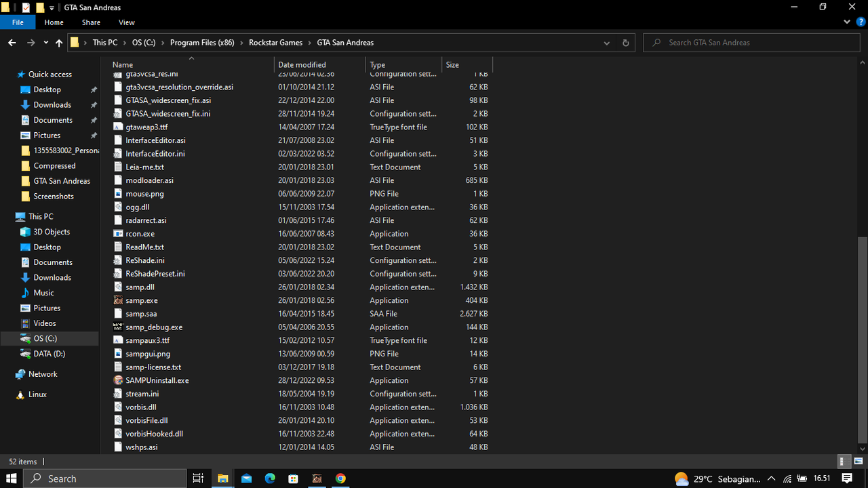Click the modloader.asi file icon

[118, 180]
